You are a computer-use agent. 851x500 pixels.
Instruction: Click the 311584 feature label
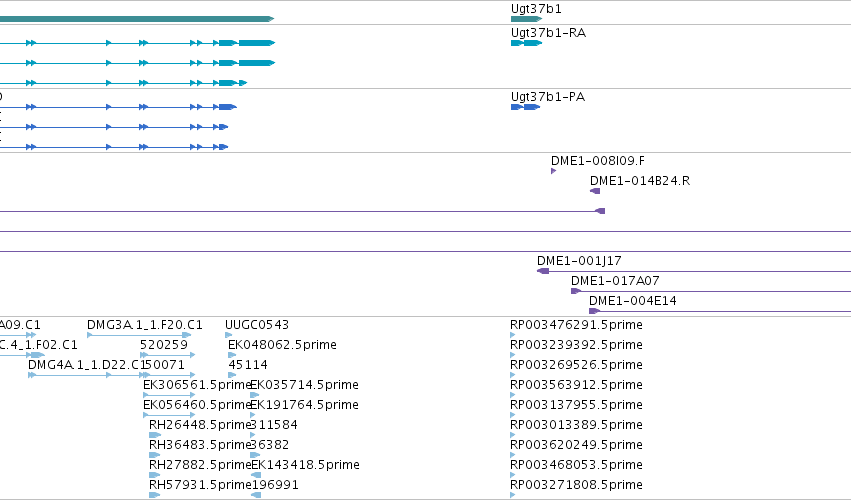tap(274, 425)
